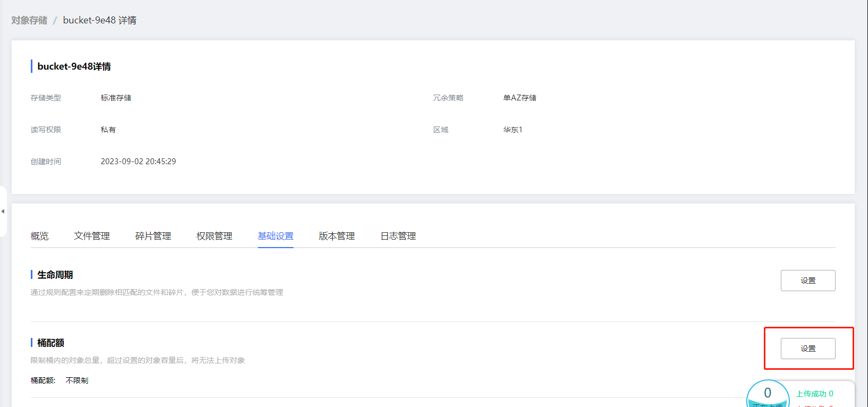Open the 版本管理 tab
Image resolution: width=868 pixels, height=407 pixels.
click(x=336, y=236)
